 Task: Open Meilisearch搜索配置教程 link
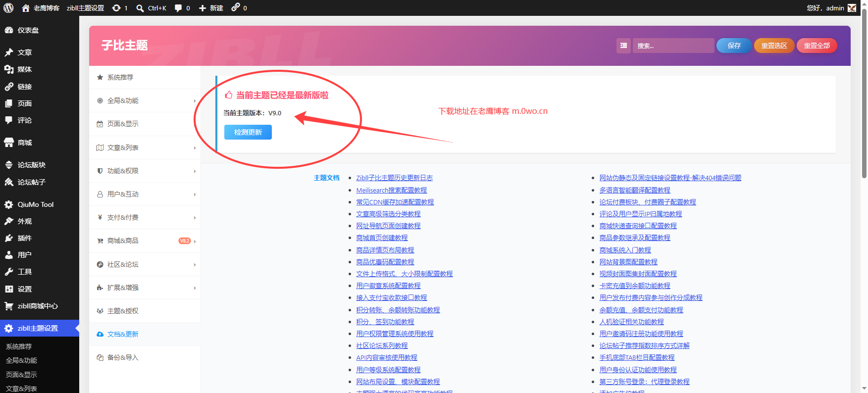coord(391,190)
